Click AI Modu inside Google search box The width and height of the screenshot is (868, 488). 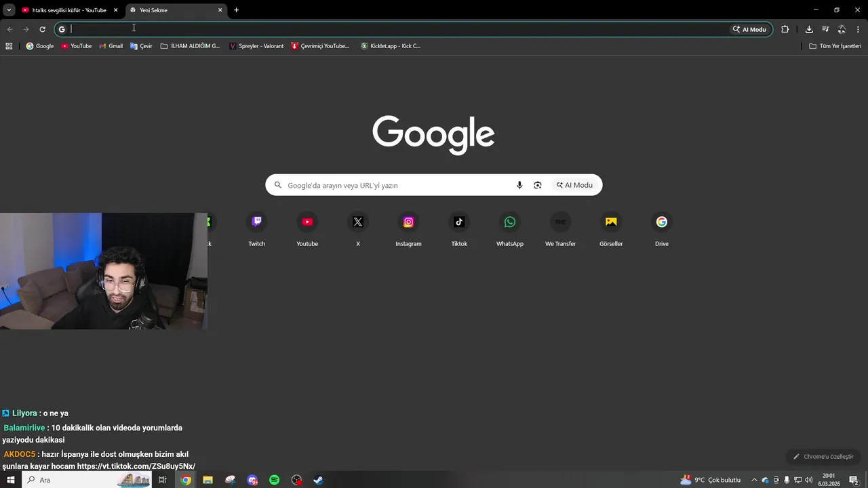(574, 185)
